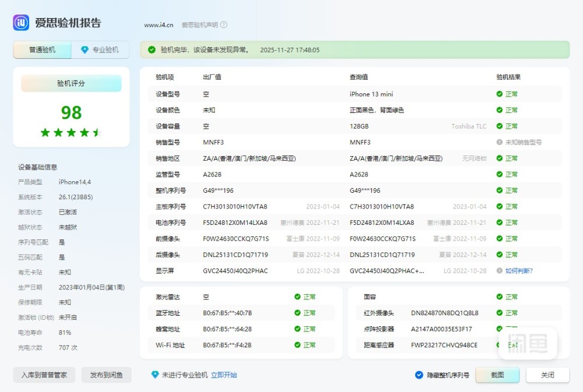The image size is (583, 392).
Task: Click the infrared camera code DN824870N8DQ1Q8L8
Action: coord(445,313)
